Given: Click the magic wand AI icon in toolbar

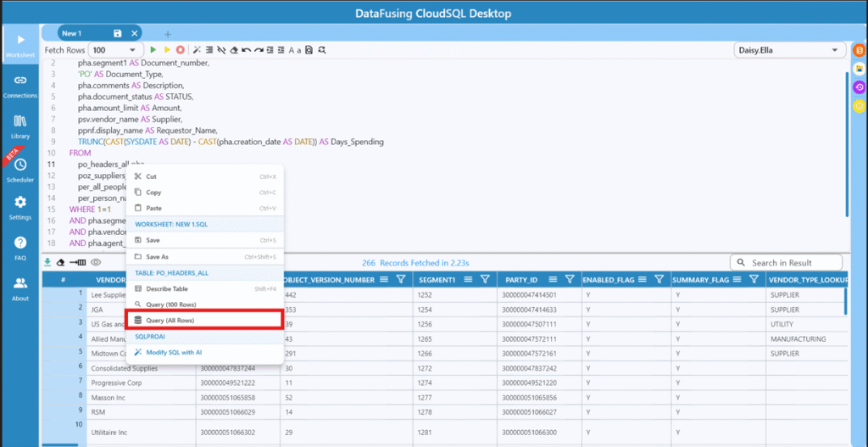Looking at the screenshot, I should [x=197, y=50].
